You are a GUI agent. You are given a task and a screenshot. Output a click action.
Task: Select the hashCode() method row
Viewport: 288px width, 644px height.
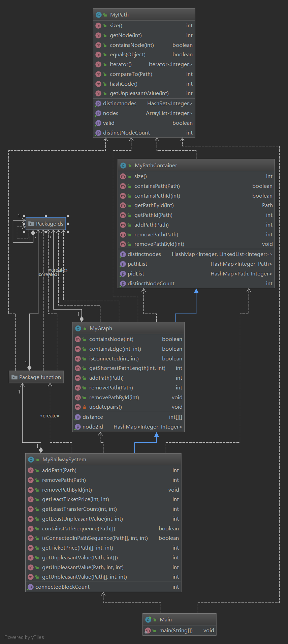coord(144,84)
